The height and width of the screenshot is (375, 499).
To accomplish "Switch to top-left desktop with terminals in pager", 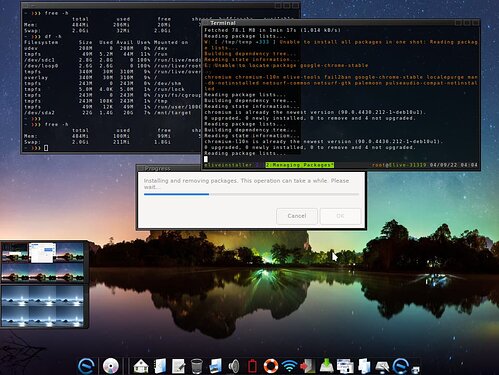I will click(x=15, y=252).
